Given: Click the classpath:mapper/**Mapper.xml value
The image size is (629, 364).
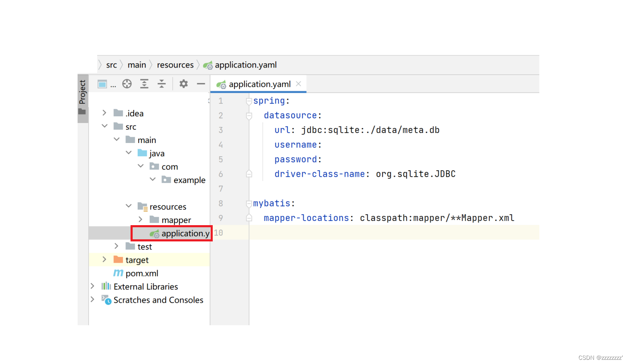Looking at the screenshot, I should (x=437, y=218).
